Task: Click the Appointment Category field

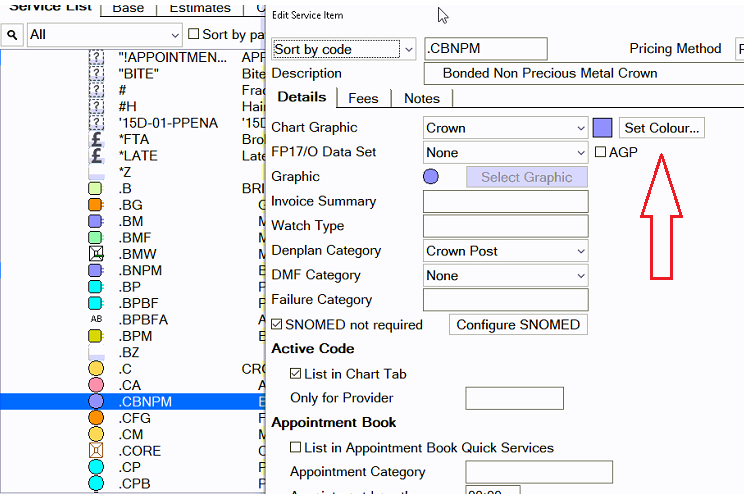Action: pyautogui.click(x=539, y=472)
